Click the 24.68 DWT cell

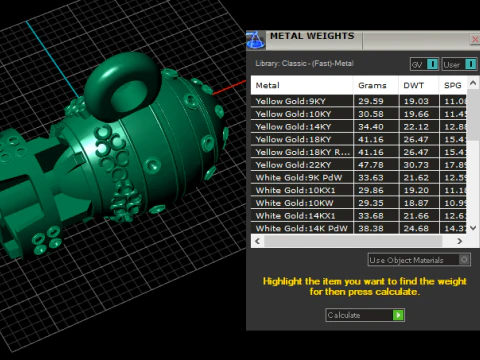(419, 228)
